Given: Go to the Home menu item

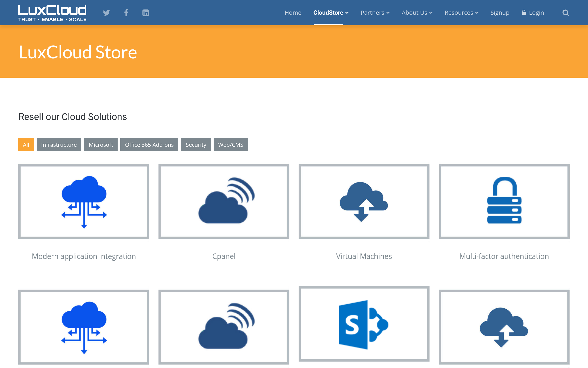Looking at the screenshot, I should click(x=293, y=13).
